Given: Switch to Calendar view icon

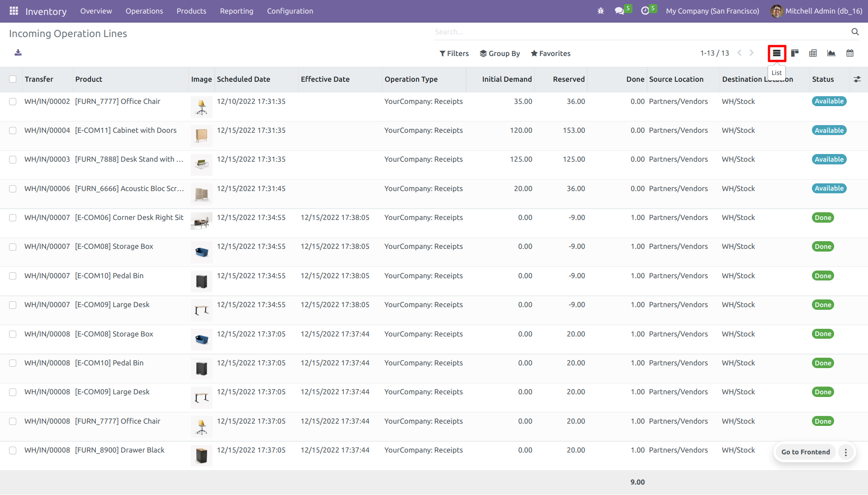Looking at the screenshot, I should click(850, 53).
